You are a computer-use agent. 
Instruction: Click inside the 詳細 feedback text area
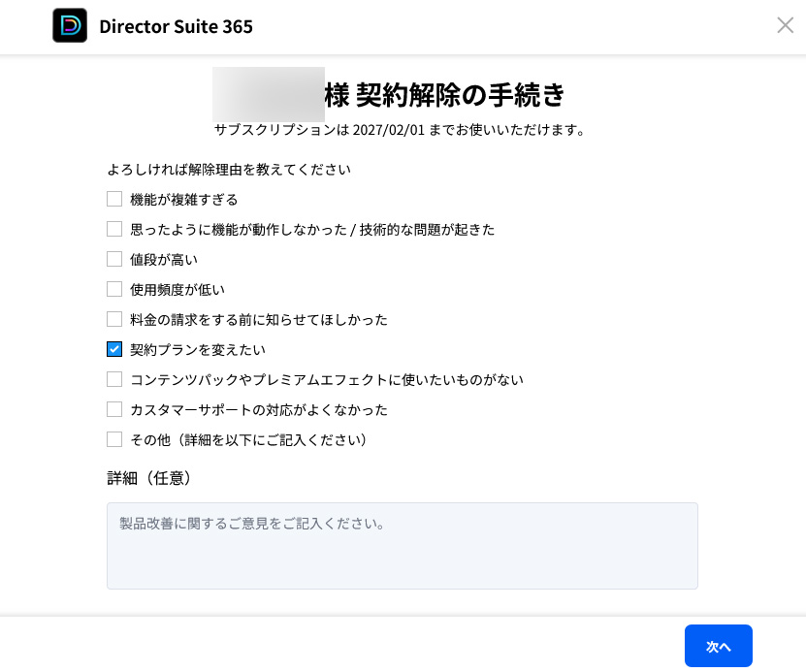(402, 545)
